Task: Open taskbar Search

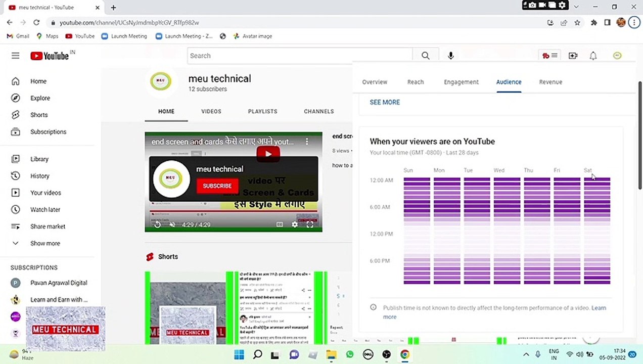Action: [257, 354]
